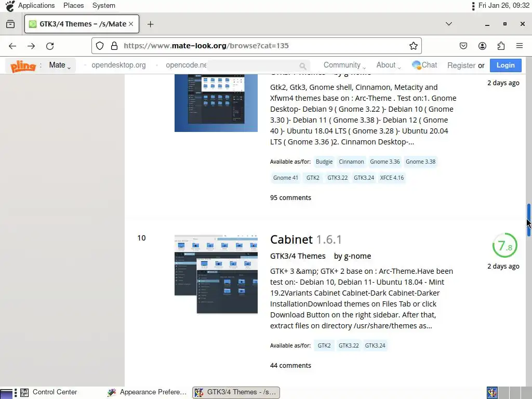Open the Pocket save icon
This screenshot has height=399, width=532.
click(x=463, y=46)
